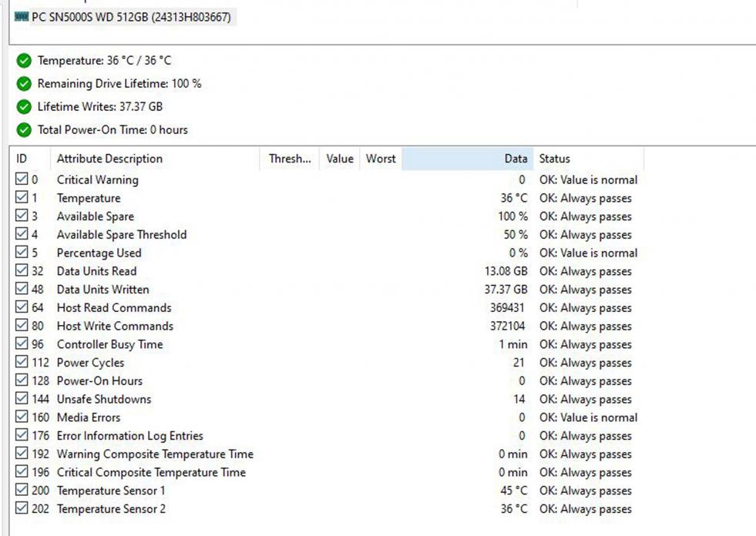Screen dimensions: 756x536
Task: Click the Worst column header
Action: click(381, 159)
